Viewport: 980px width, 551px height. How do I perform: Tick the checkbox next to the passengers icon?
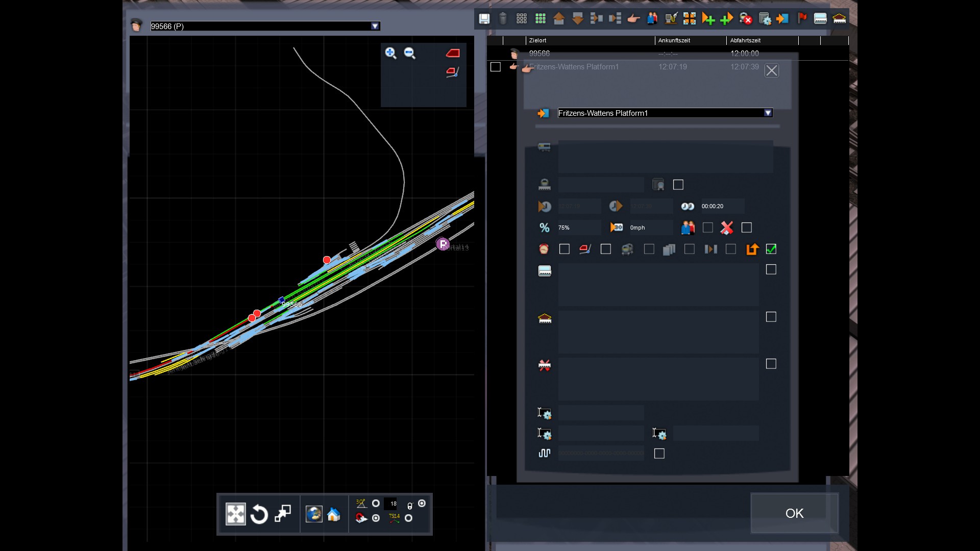click(x=708, y=228)
